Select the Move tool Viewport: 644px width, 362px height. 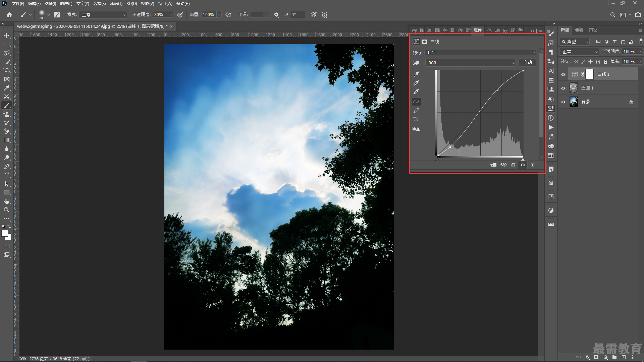[x=7, y=36]
